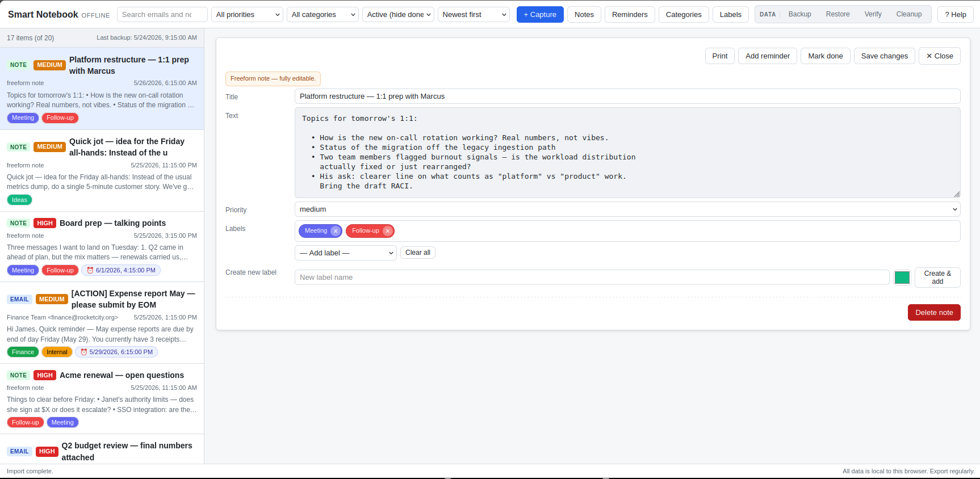The width and height of the screenshot is (980, 479).
Task: Click the Meeting chip text in editor Labels
Action: pyautogui.click(x=316, y=231)
